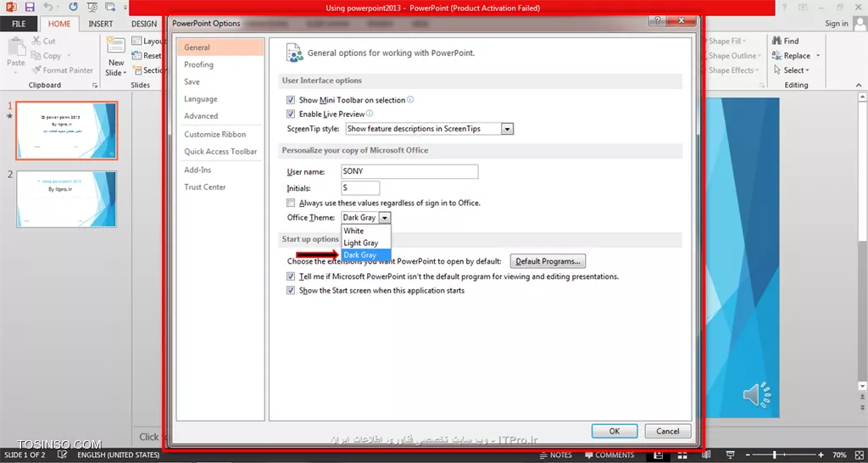Open the Notes pane from status bar
868x463 pixels.
[x=555, y=455]
